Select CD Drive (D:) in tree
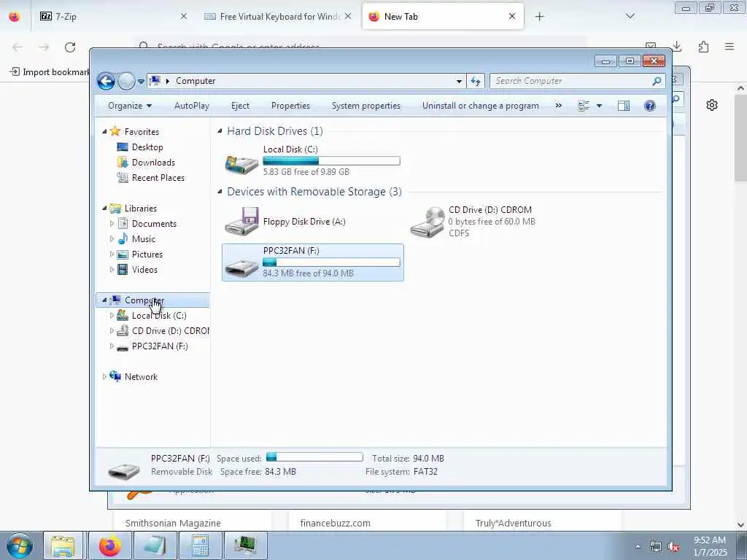 [x=171, y=330]
